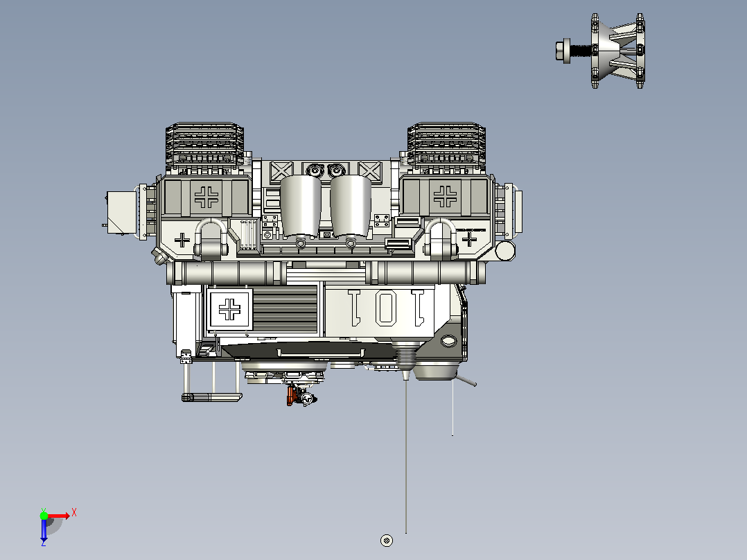This screenshot has height=560, width=747.
Task: Select the cross emblem on the right hull panel
Action: tap(445, 197)
